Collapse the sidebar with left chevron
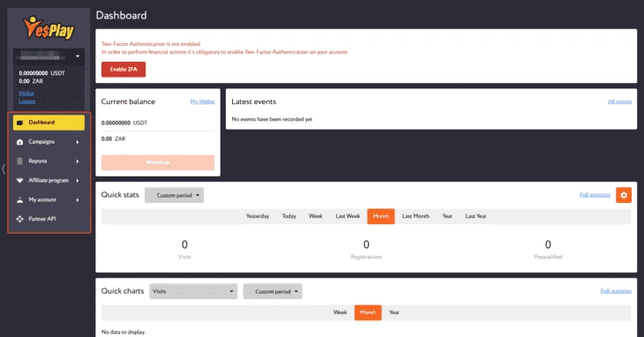 point(4,168)
